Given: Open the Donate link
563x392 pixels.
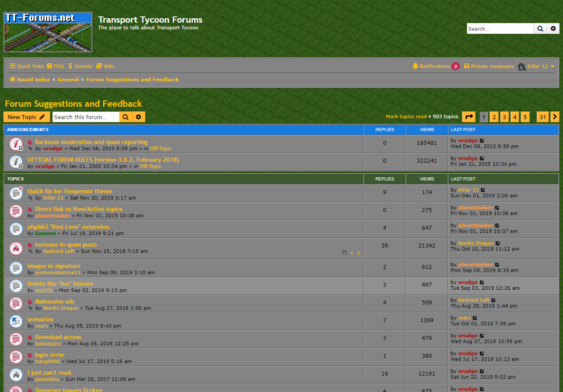Looking at the screenshot, I should [80, 66].
